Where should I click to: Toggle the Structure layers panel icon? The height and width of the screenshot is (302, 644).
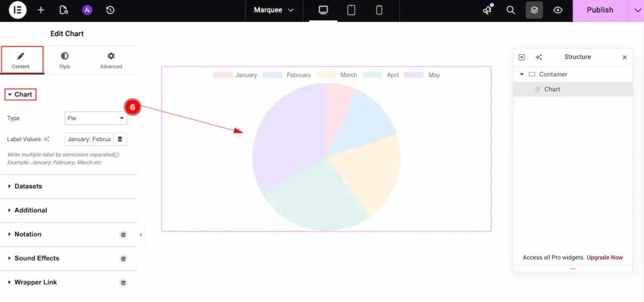click(534, 11)
